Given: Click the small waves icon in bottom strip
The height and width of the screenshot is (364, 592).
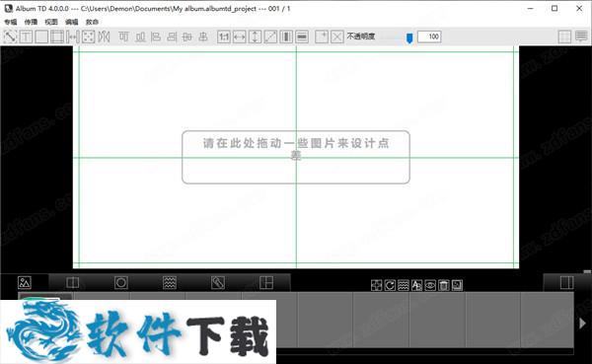Looking at the screenshot, I should (404, 285).
